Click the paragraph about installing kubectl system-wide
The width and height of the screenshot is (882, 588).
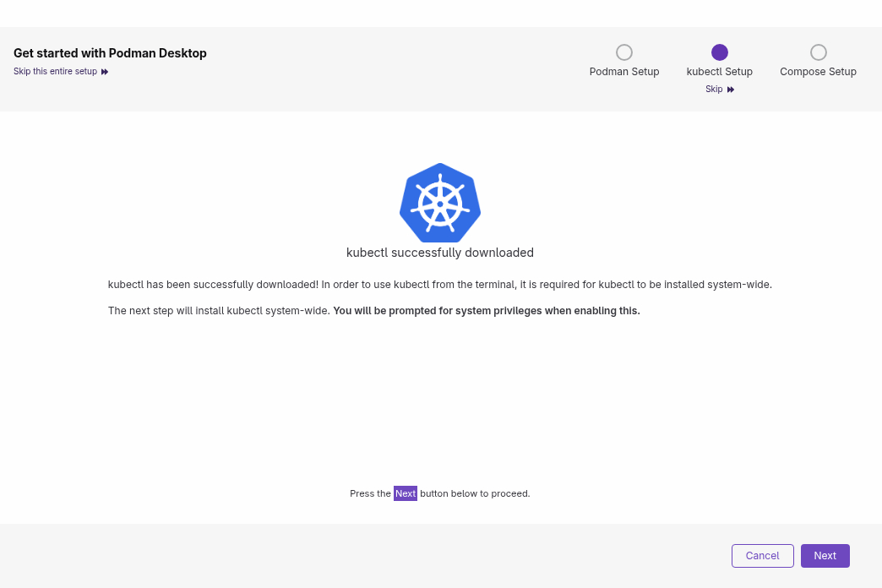[439, 285]
